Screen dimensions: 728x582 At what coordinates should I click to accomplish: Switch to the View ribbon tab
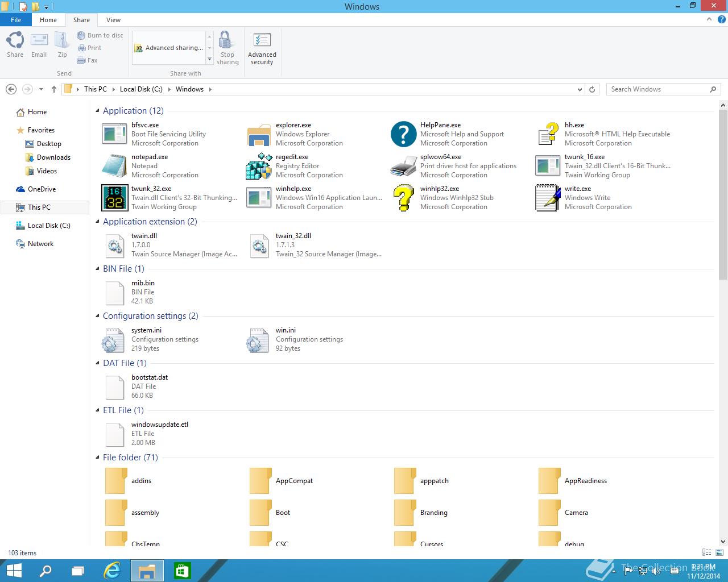point(113,20)
